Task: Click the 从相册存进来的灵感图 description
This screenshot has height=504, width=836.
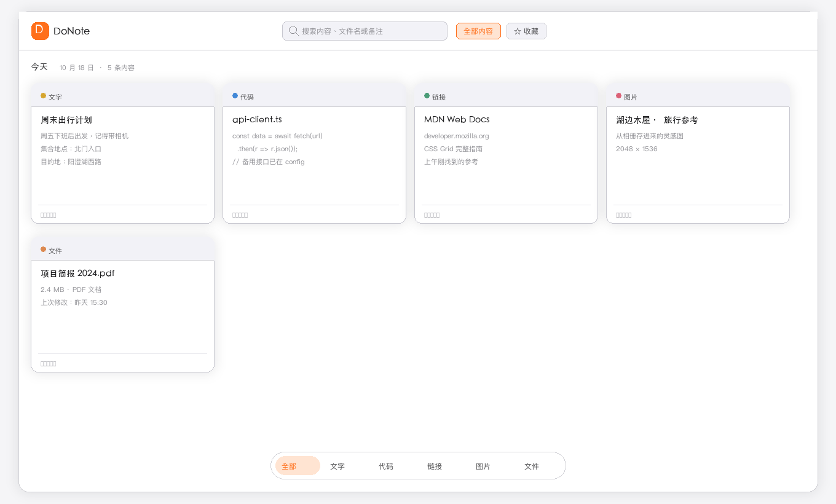Action: (650, 136)
